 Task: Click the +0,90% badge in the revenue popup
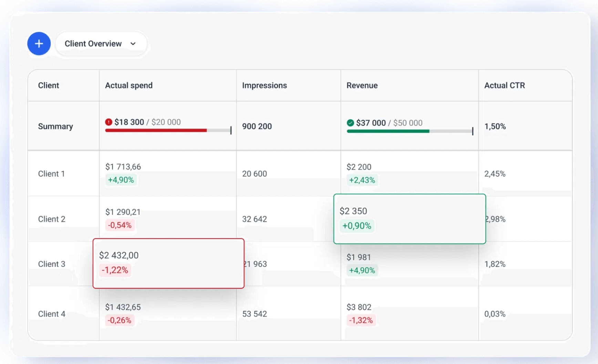pos(357,226)
